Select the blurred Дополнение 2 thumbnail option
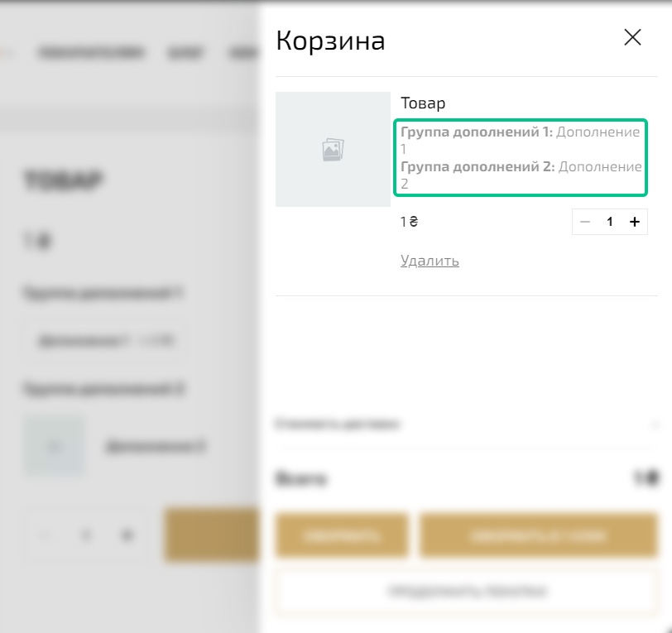 [x=55, y=447]
